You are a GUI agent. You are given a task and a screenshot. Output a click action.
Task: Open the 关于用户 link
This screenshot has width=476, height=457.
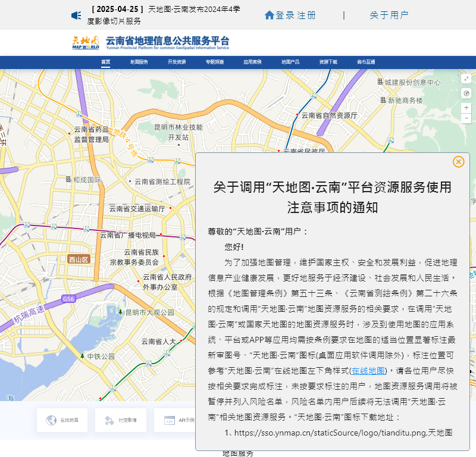click(x=389, y=15)
